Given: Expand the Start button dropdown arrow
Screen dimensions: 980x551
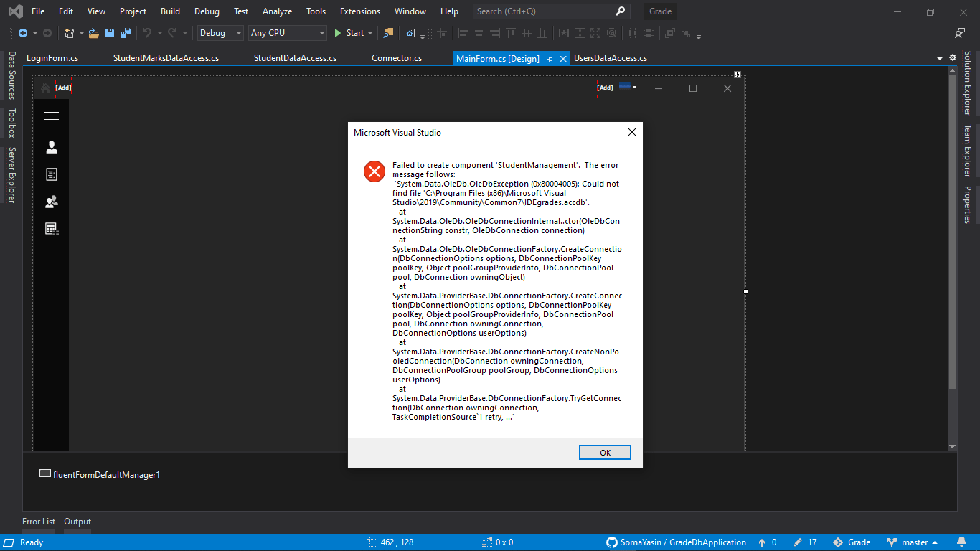Looking at the screenshot, I should 370,33.
